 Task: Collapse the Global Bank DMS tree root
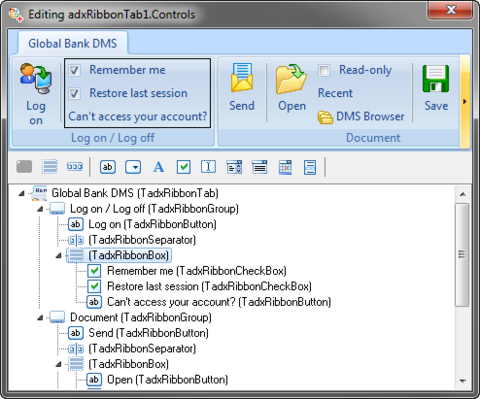pyautogui.click(x=22, y=193)
